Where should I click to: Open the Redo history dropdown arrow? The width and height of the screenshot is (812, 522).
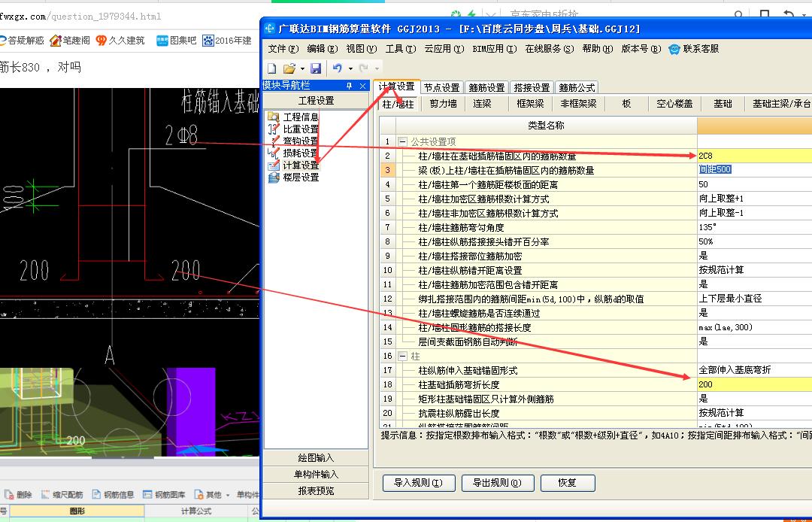pos(377,68)
